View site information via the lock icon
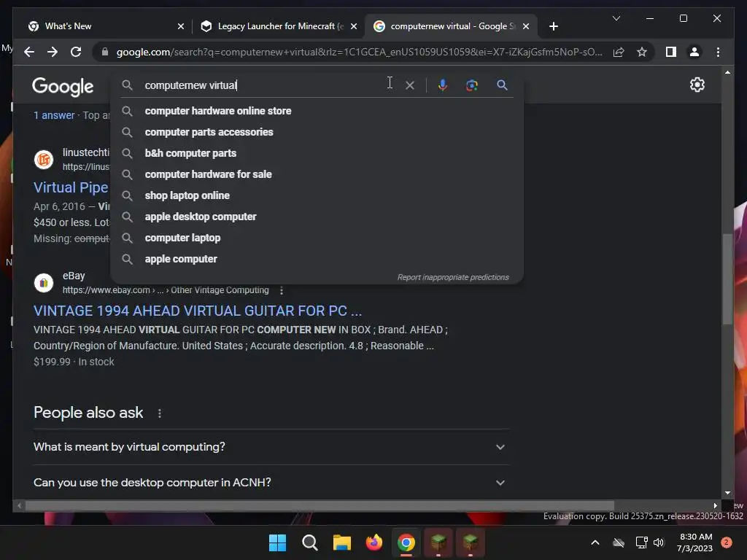The image size is (747, 560). pyautogui.click(x=105, y=52)
